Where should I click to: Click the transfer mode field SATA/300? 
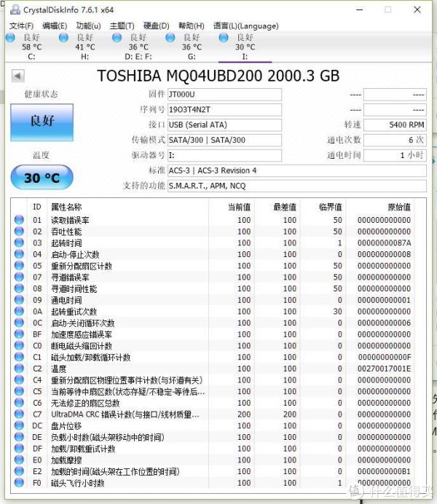point(224,140)
